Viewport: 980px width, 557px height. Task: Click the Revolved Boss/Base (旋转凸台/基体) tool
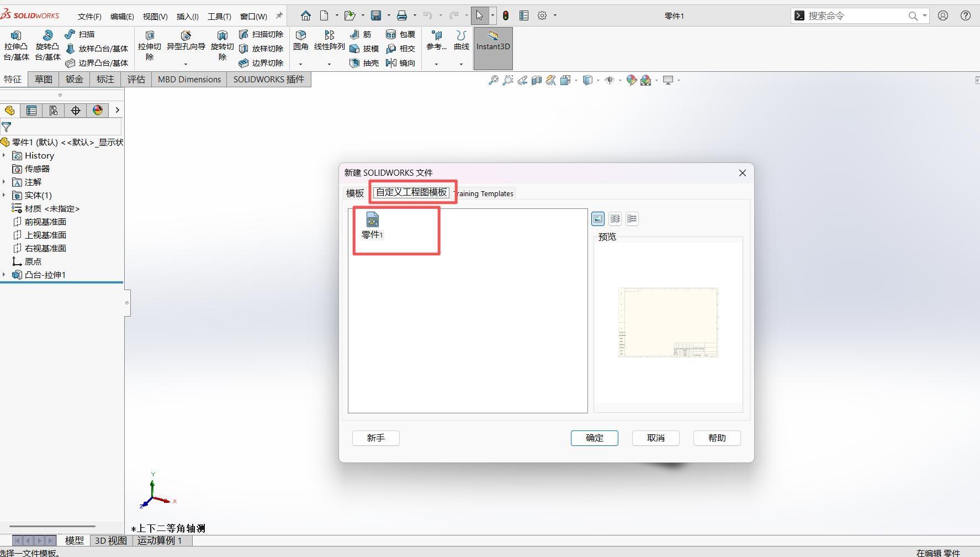(47, 46)
